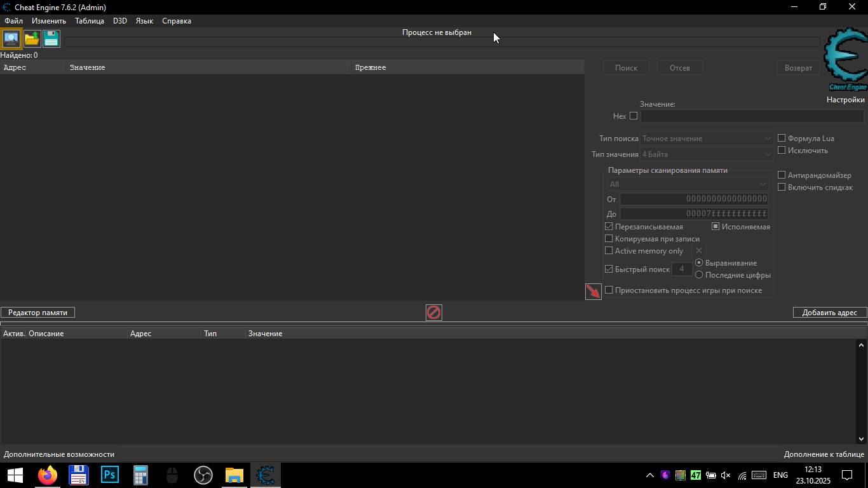Open the Справка menu
The width and height of the screenshot is (868, 488).
(x=177, y=21)
